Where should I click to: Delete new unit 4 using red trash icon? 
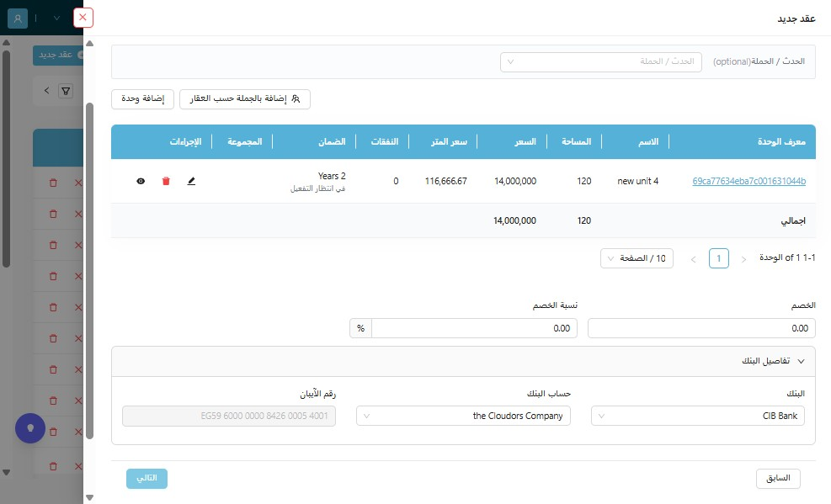[166, 181]
